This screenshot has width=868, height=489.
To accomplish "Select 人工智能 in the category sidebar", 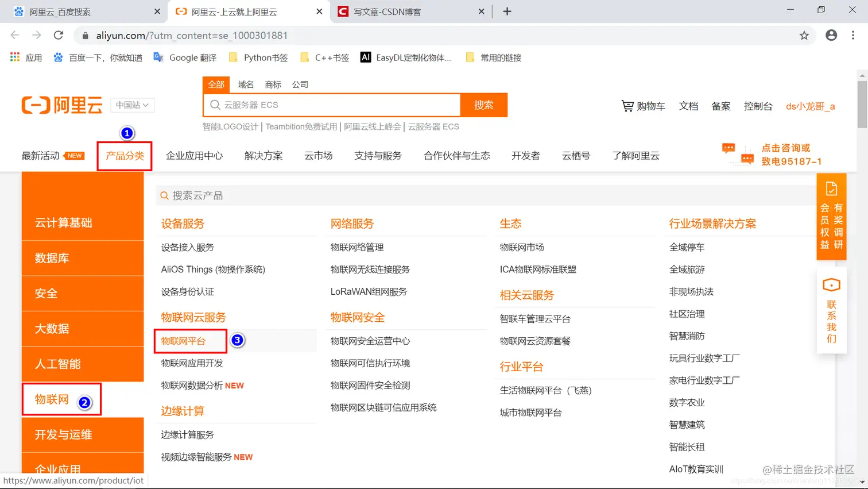I will (83, 364).
